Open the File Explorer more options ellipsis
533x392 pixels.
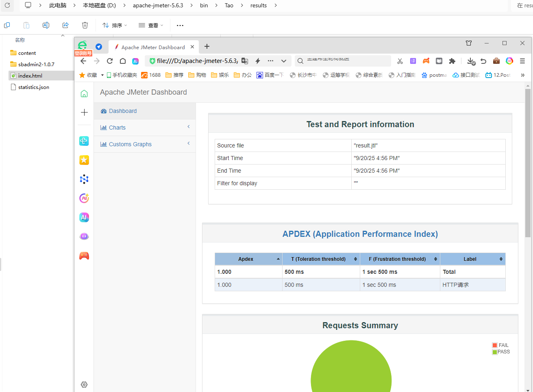(x=180, y=25)
